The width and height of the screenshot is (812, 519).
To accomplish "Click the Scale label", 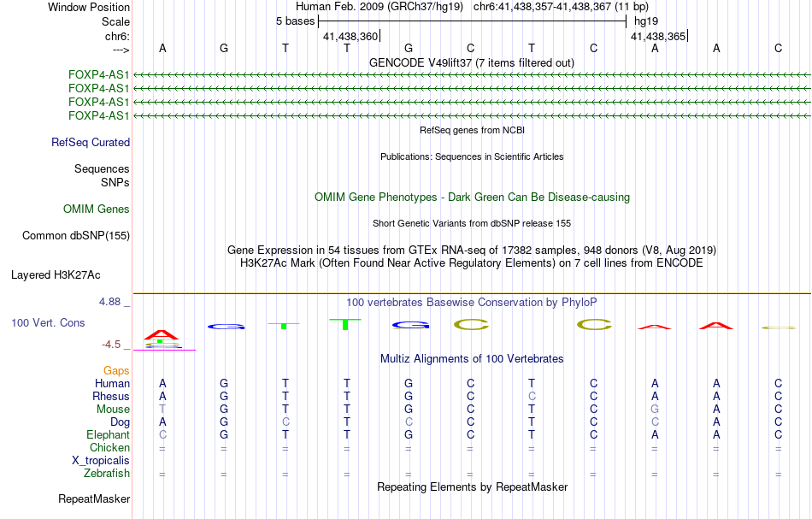I will (x=115, y=21).
